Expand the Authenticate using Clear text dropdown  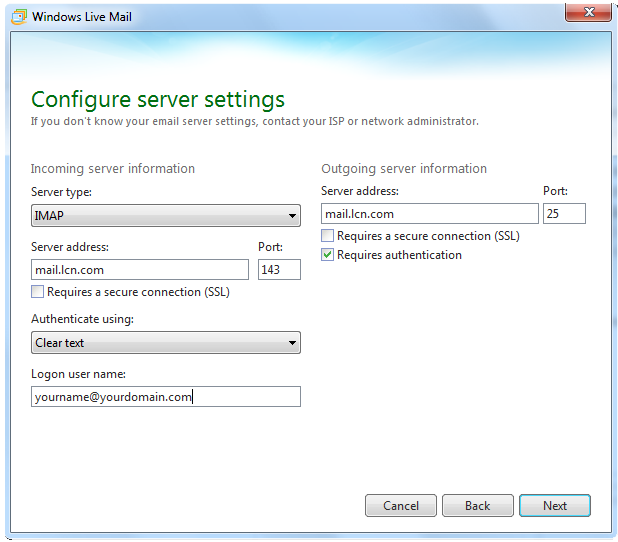166,343
